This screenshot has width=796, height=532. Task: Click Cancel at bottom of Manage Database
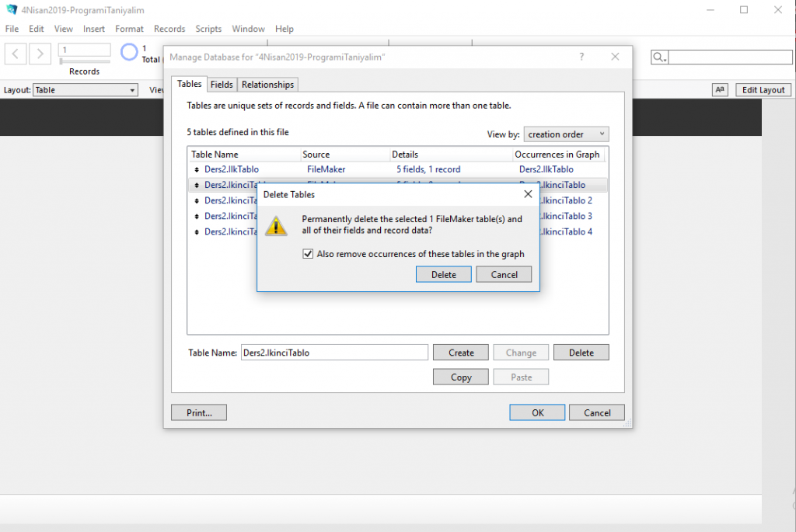pyautogui.click(x=597, y=413)
